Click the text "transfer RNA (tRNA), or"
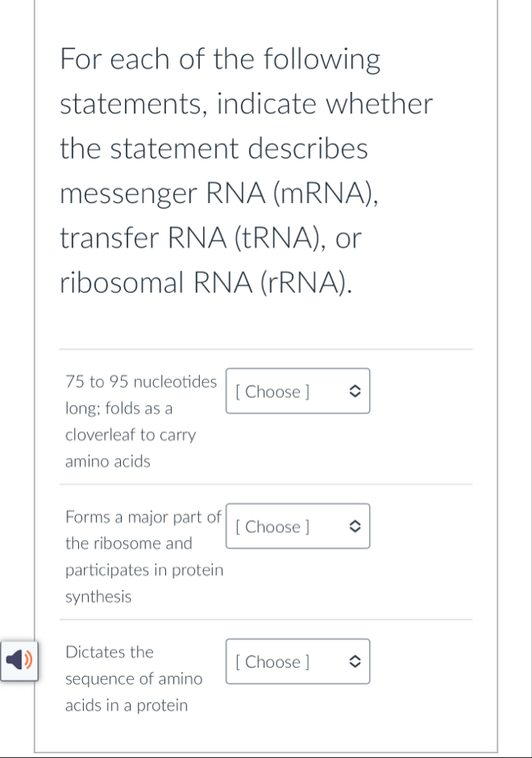The width and height of the screenshot is (532, 758). 210,238
